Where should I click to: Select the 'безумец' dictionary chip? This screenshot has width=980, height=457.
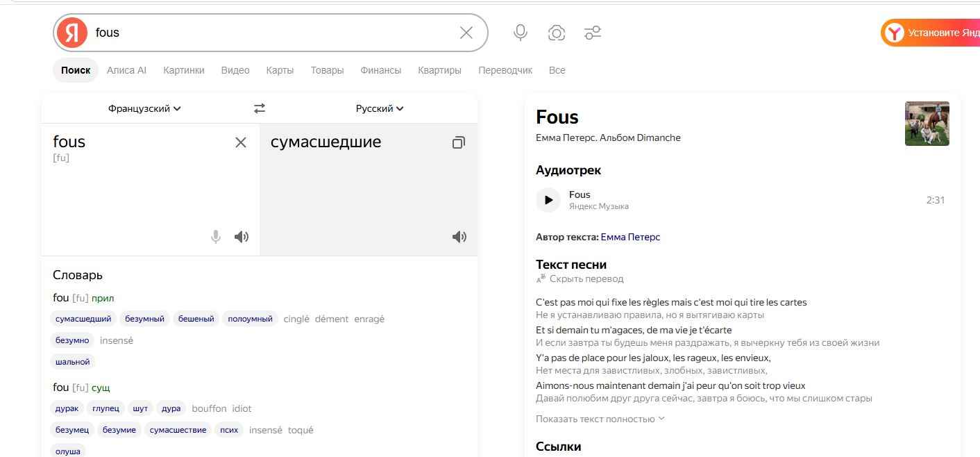tap(72, 430)
